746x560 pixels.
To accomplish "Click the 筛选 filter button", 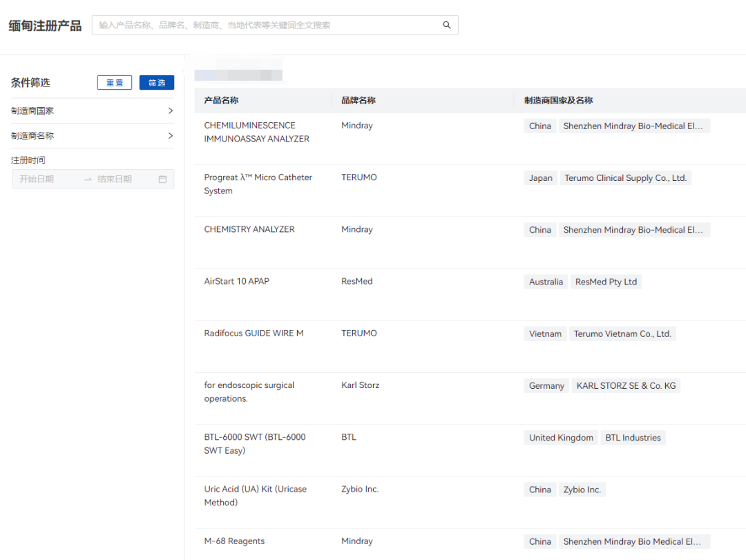I will (157, 82).
